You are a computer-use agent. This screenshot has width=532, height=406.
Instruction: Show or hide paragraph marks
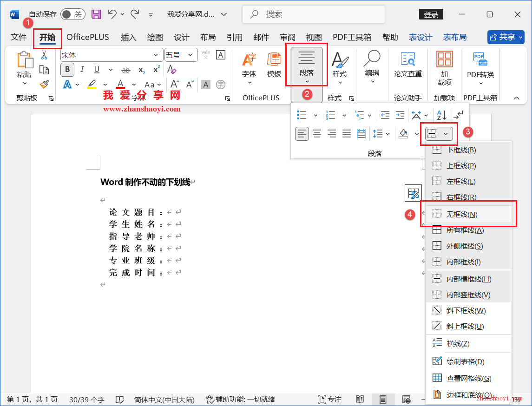click(x=458, y=115)
